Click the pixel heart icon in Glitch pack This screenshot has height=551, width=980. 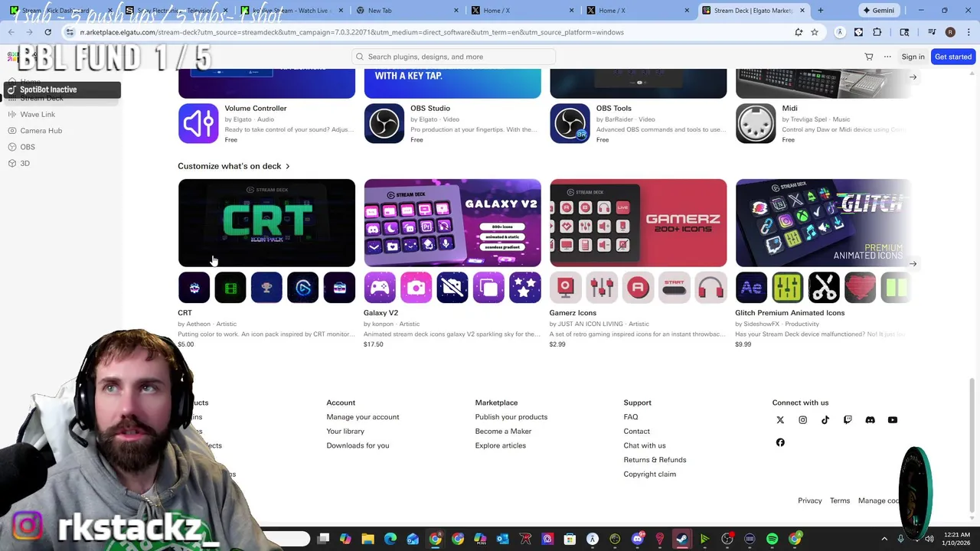(860, 288)
